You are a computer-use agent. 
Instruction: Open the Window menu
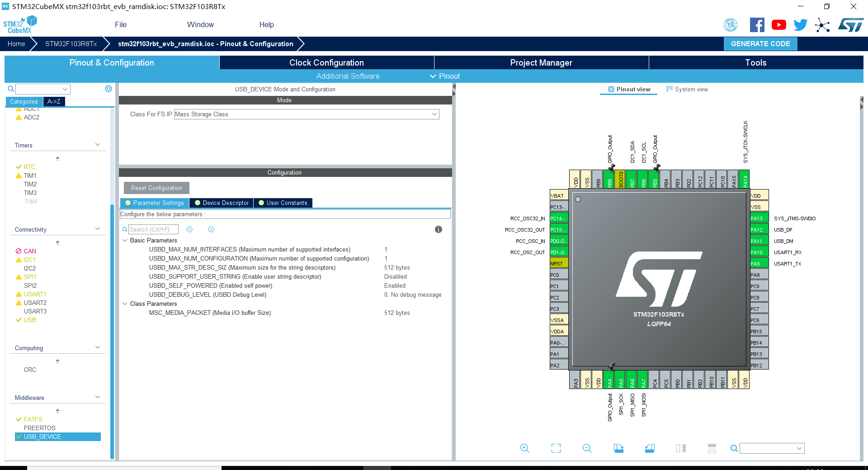(x=200, y=24)
